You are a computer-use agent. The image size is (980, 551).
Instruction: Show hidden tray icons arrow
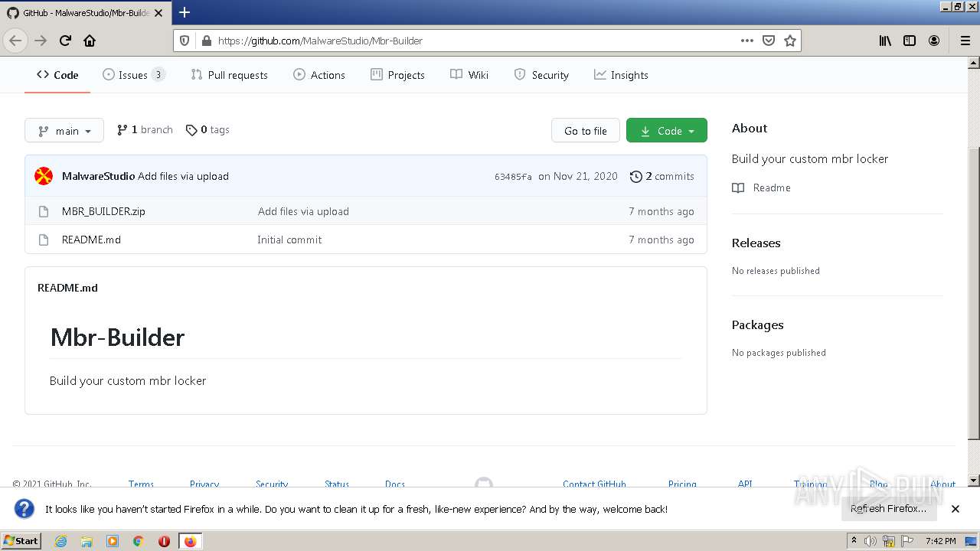click(x=854, y=541)
